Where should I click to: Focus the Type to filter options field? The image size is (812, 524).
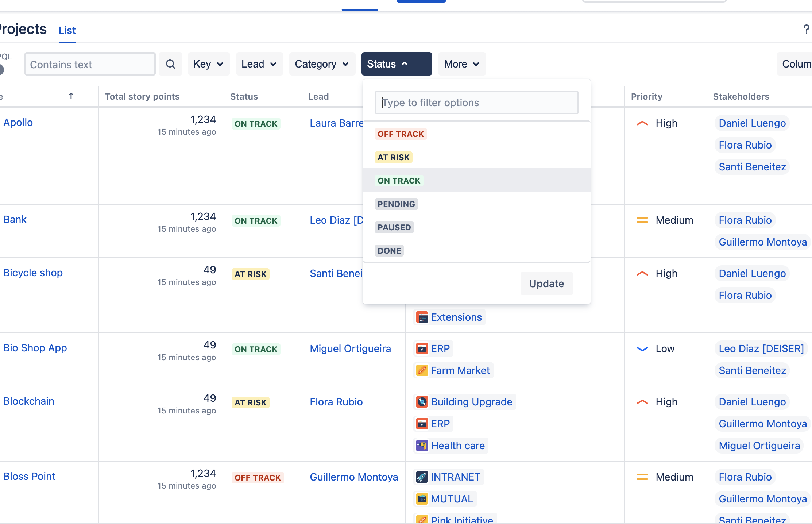(x=476, y=103)
